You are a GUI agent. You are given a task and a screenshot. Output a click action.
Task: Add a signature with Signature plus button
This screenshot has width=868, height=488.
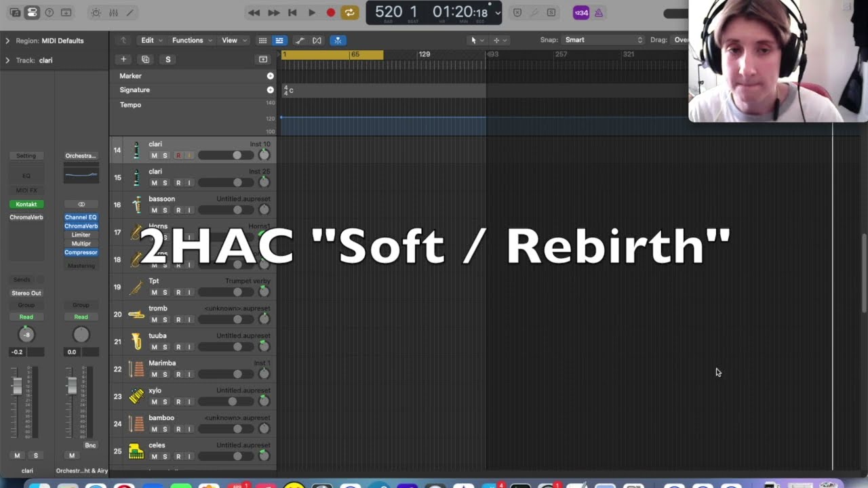271,89
